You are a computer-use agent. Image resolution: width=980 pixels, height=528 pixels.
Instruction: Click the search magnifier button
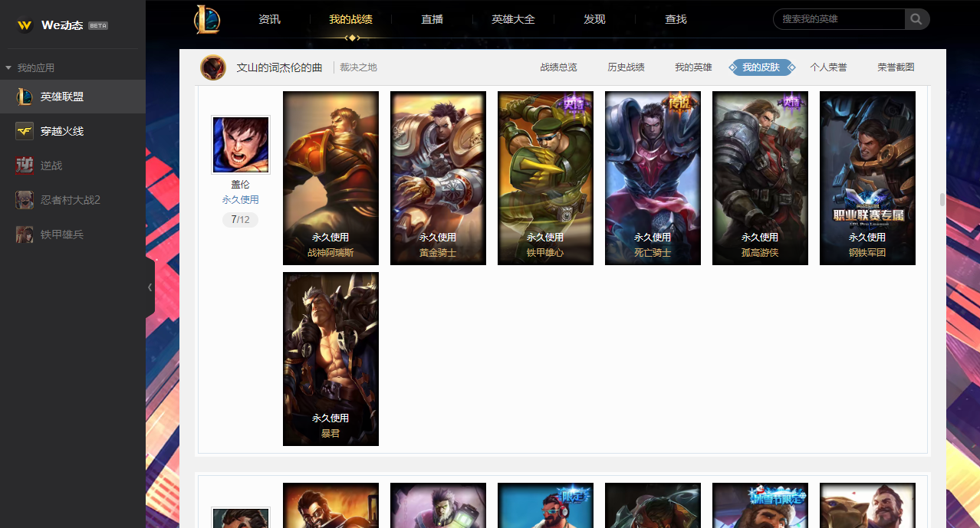point(917,19)
